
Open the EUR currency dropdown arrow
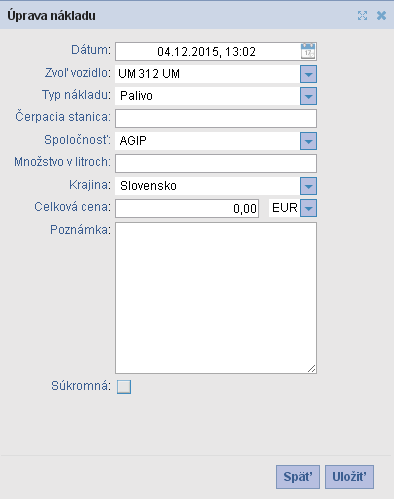[308, 208]
